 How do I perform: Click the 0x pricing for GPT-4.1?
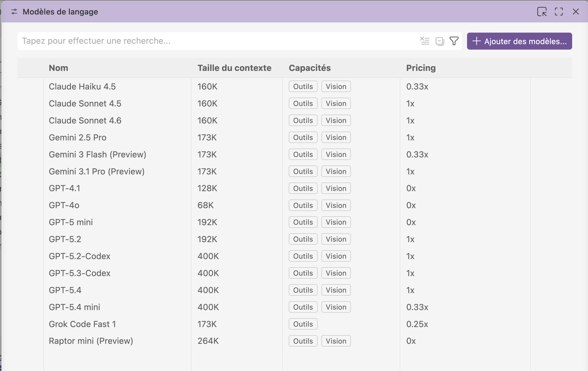411,188
